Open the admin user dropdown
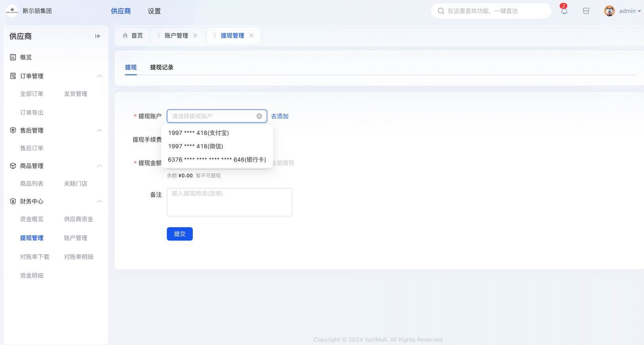644x345 pixels. 630,11
